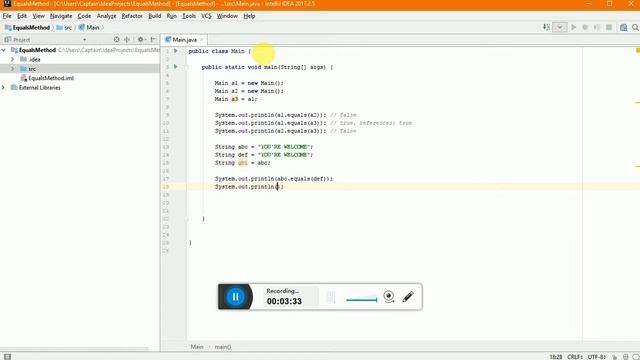This screenshot has height=360, width=640.
Task: Open the Build menu
Action: click(x=154, y=16)
